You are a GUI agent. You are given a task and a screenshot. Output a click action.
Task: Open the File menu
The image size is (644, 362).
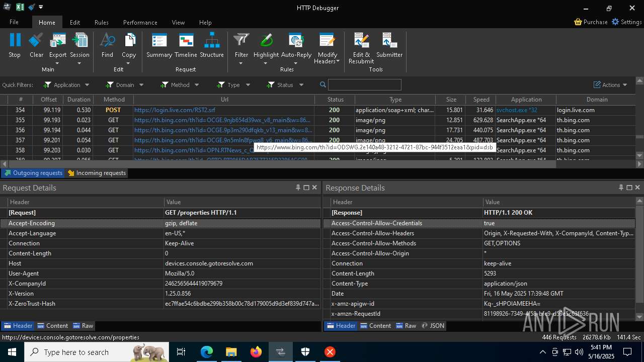[14, 22]
